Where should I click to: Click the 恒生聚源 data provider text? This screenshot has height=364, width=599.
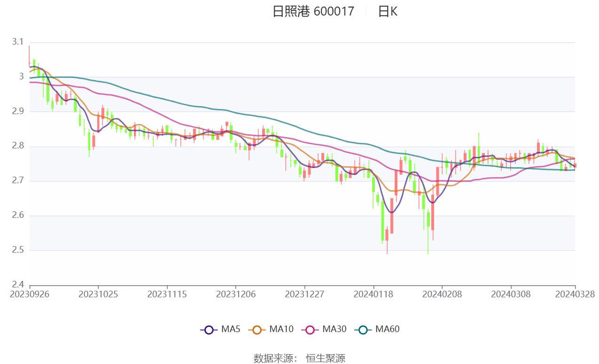coord(326,358)
